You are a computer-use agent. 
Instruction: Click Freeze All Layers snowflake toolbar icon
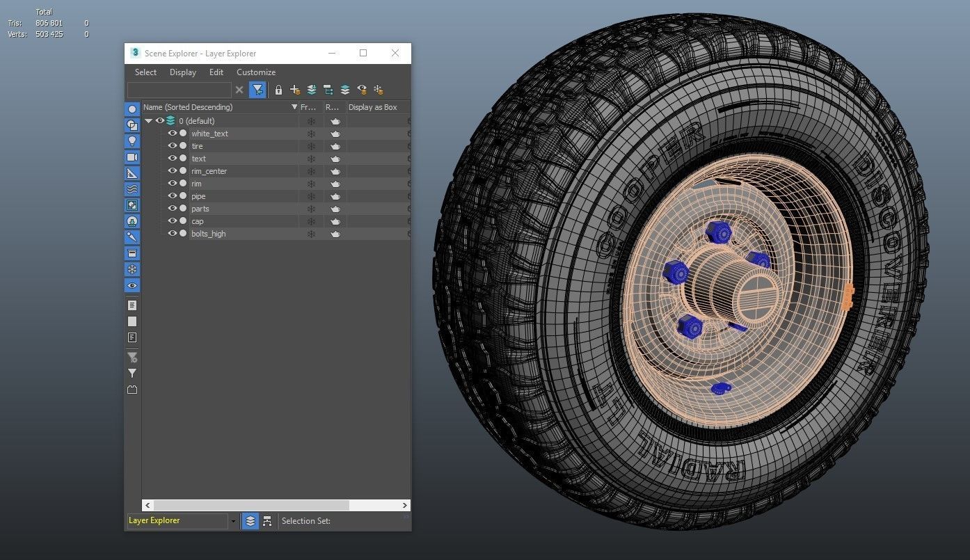pyautogui.click(x=379, y=90)
